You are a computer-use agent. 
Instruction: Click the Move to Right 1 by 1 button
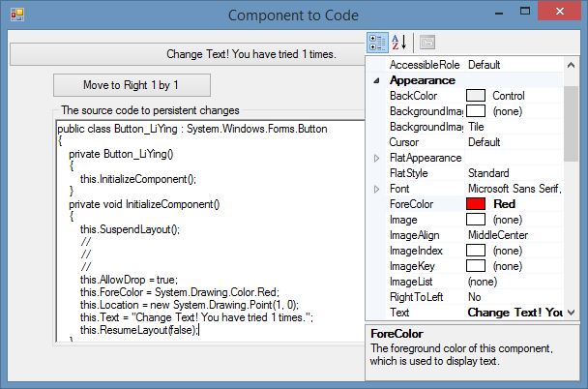point(132,85)
